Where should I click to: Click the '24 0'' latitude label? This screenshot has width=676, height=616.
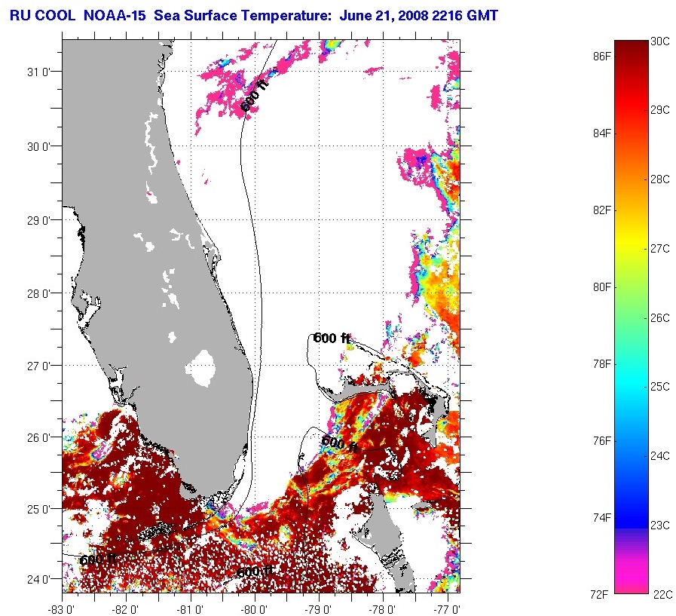38,579
